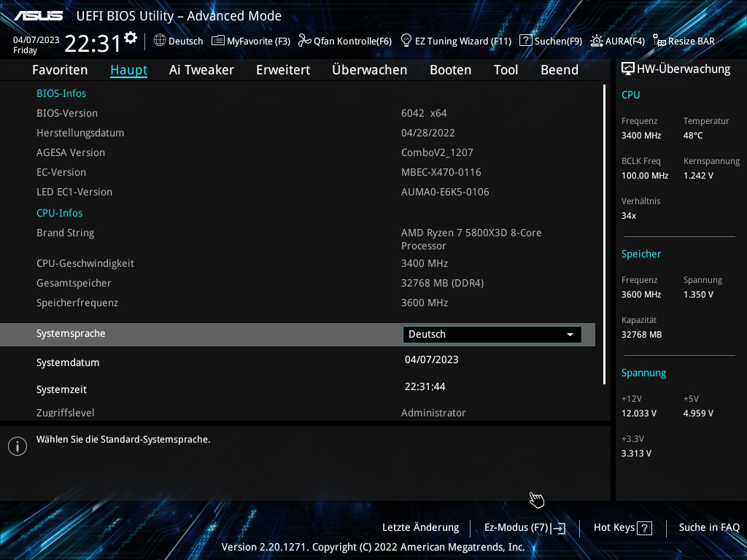Open the Qfan fan icon
The image size is (747, 560).
pyautogui.click(x=304, y=41)
